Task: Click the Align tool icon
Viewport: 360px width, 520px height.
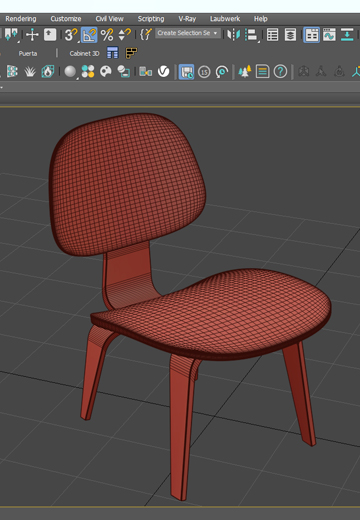Action: (x=252, y=35)
